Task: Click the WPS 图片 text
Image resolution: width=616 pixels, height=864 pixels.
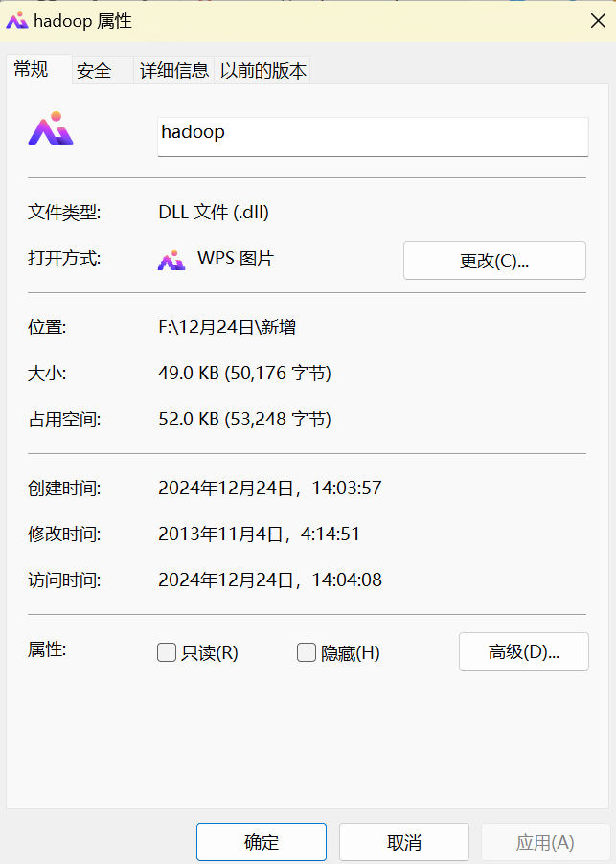Action: pos(236,259)
